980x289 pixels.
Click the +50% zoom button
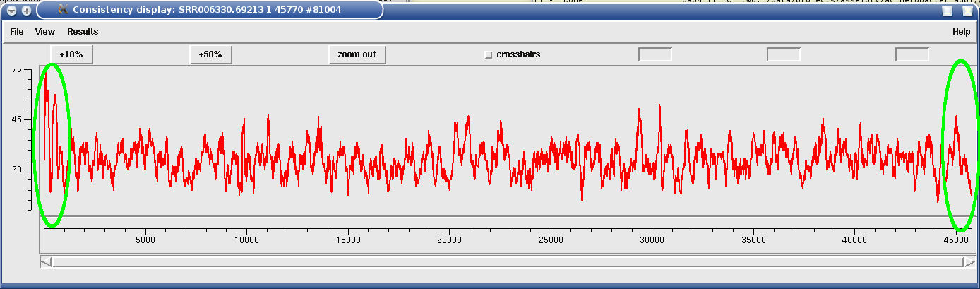click(x=210, y=54)
